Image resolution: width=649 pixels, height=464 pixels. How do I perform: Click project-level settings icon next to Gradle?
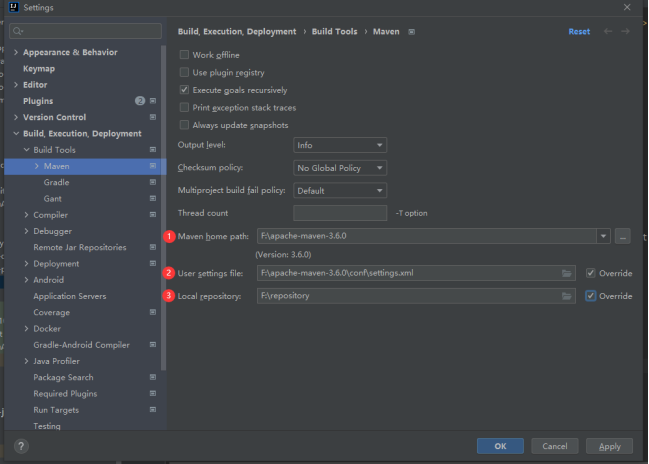pyautogui.click(x=153, y=183)
